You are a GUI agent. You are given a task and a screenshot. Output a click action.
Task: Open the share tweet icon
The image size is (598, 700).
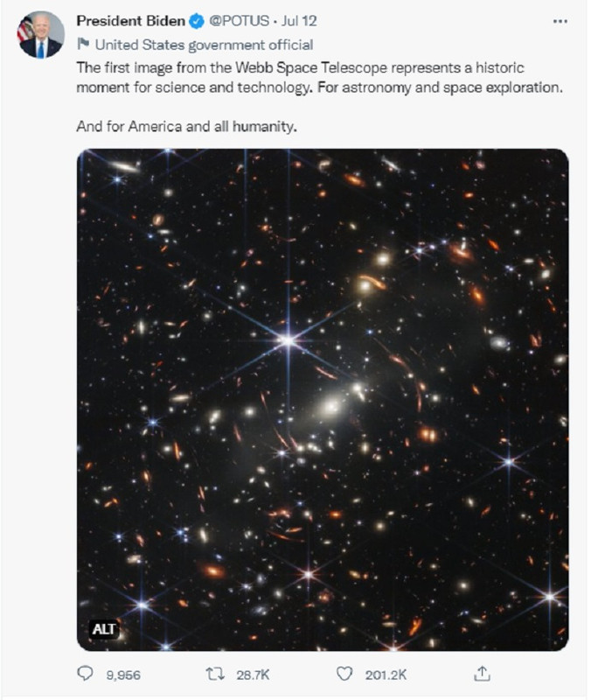click(482, 673)
